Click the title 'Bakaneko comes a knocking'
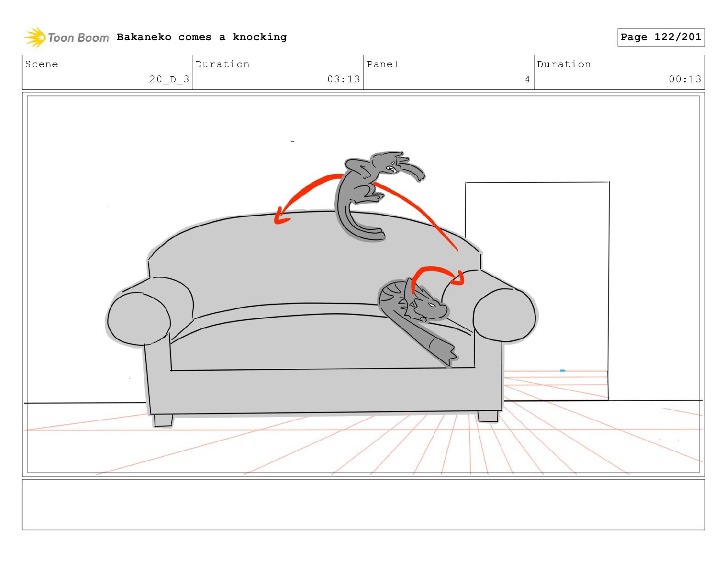Screen dimensions: 728x563 coord(202,37)
